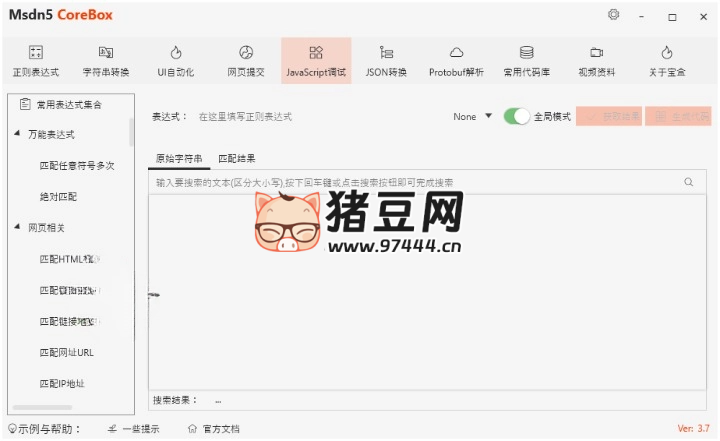Select the 匹配HTML tree entry

[x=69, y=259]
